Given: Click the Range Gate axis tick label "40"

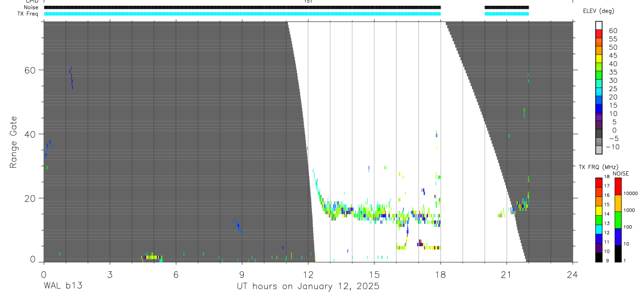Looking at the screenshot, I should (x=30, y=134).
